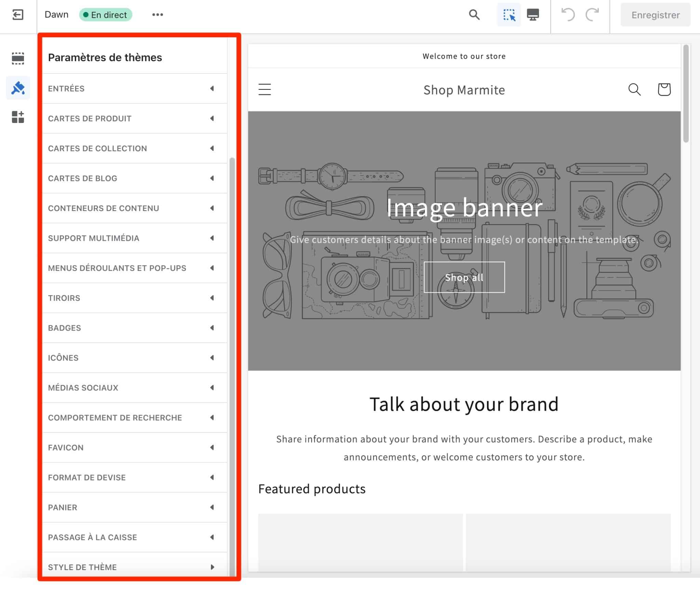The width and height of the screenshot is (700, 595).
Task: Click the second featured product placeholder
Action: click(568, 542)
